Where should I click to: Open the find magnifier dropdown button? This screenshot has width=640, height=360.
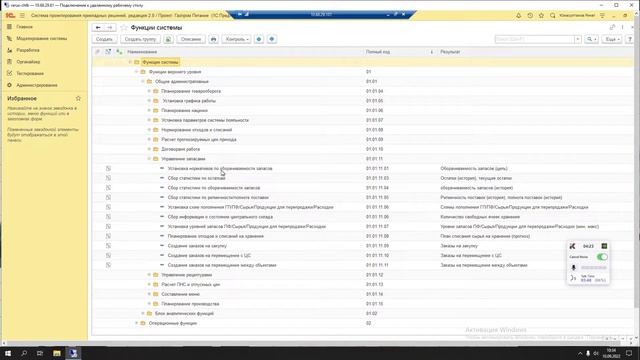click(x=591, y=39)
